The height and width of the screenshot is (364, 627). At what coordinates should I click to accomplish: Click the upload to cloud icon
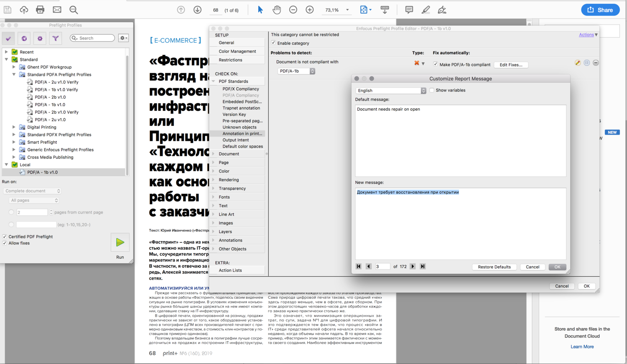pyautogui.click(x=24, y=10)
